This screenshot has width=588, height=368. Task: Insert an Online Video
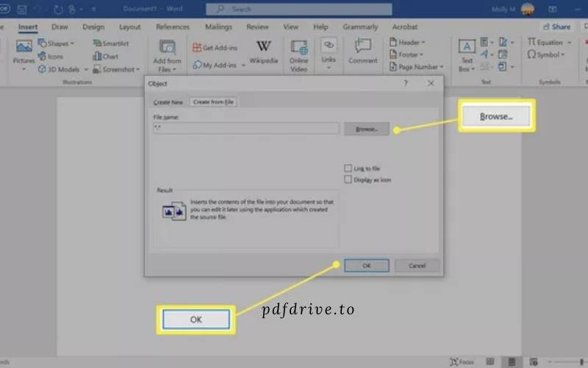(x=299, y=56)
